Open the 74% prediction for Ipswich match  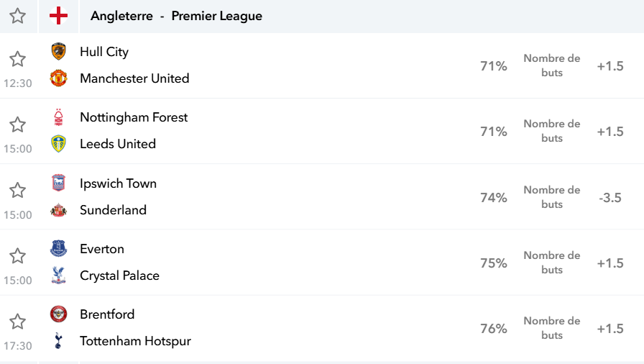[494, 198]
